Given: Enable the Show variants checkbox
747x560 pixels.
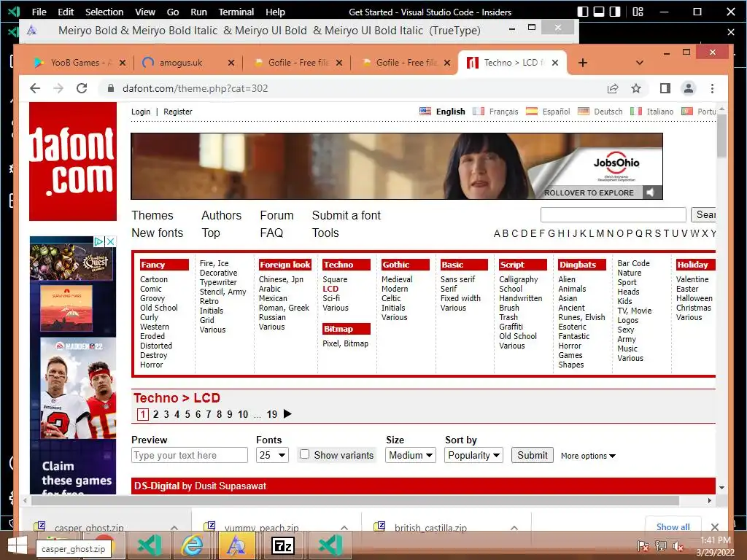Looking at the screenshot, I should [x=304, y=454].
